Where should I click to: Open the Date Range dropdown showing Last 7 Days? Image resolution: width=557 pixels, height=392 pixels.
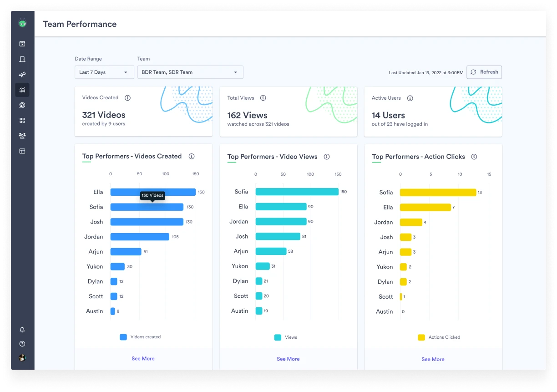104,72
